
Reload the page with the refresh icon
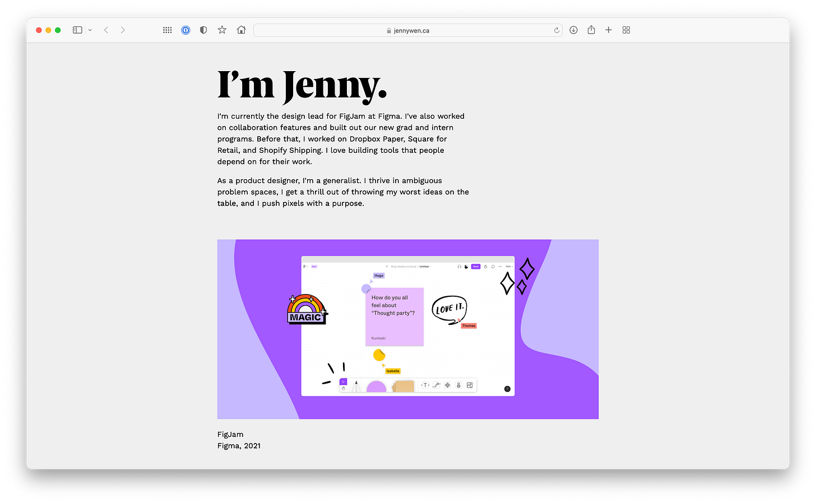(x=557, y=30)
